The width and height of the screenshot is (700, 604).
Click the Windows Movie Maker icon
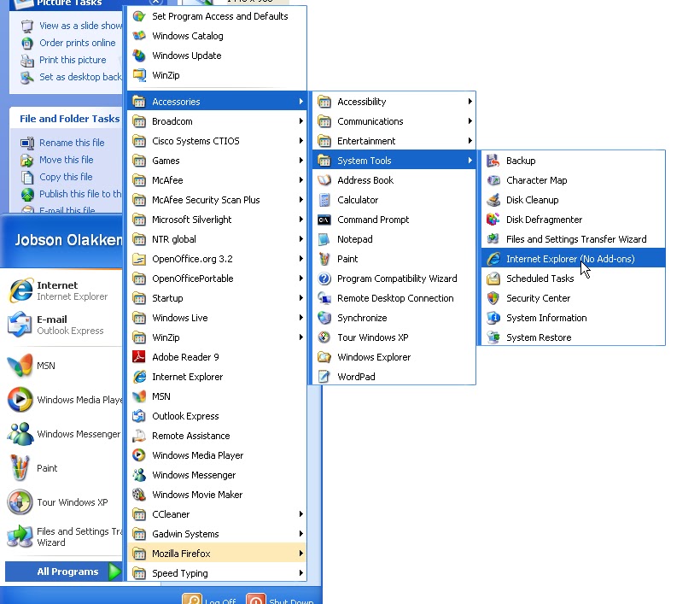pyautogui.click(x=139, y=495)
